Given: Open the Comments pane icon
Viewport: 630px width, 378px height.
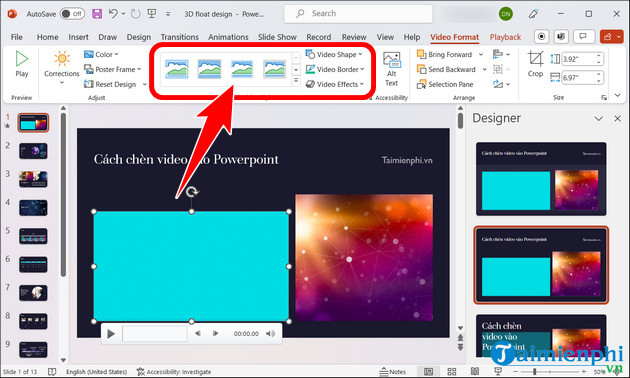Looking at the screenshot, I should coord(583,37).
